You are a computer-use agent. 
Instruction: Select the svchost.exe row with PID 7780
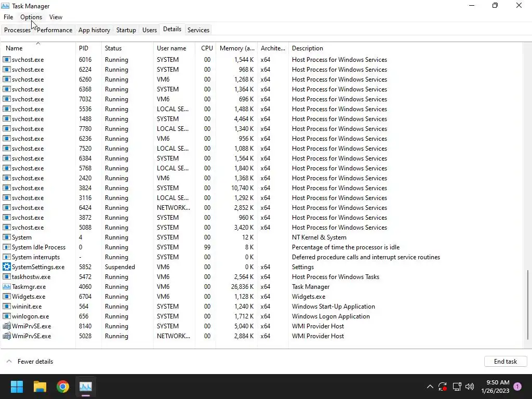click(261, 129)
